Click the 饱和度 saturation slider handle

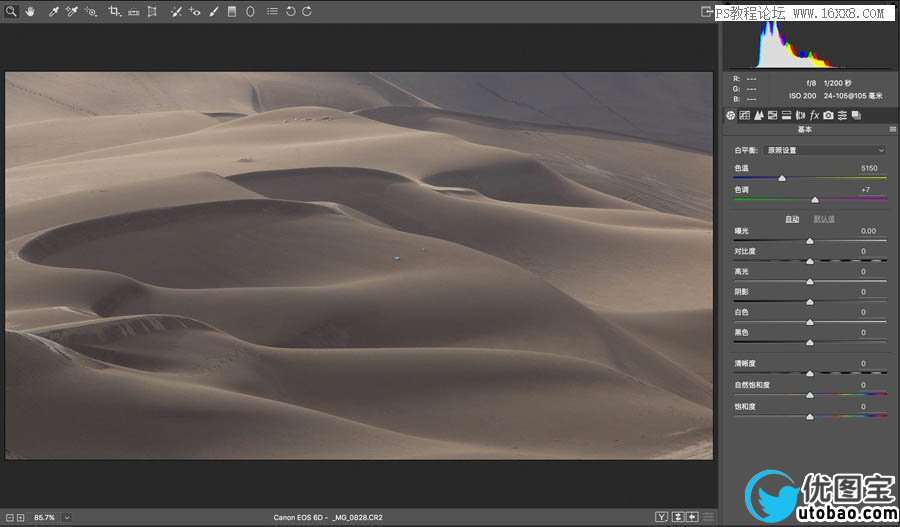pyautogui.click(x=810, y=417)
